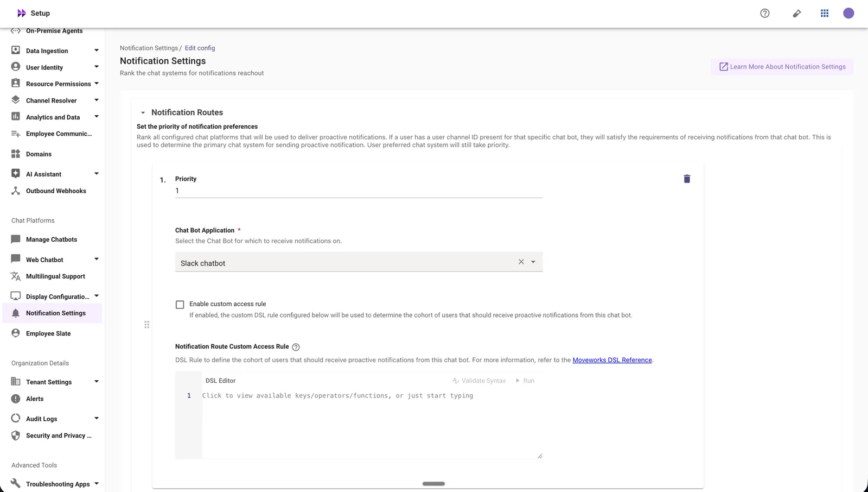This screenshot has height=492, width=868.
Task: Open the purple user profile avatar
Action: click(x=848, y=13)
